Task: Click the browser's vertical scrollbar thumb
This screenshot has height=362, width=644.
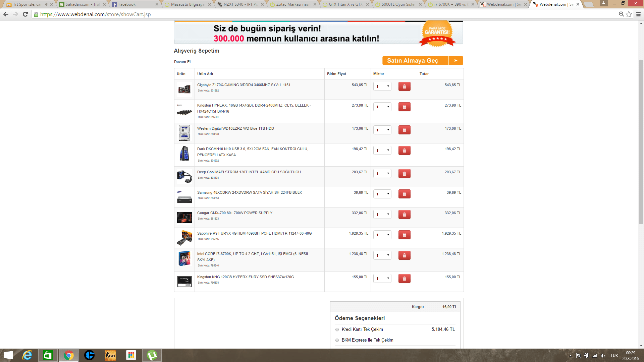Action: pos(641,141)
